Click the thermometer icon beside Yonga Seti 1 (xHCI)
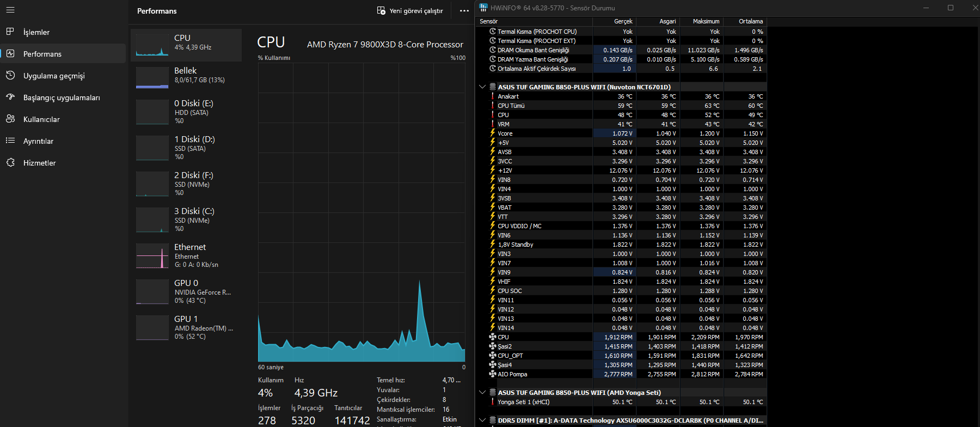Image resolution: width=980 pixels, height=427 pixels. pos(493,402)
